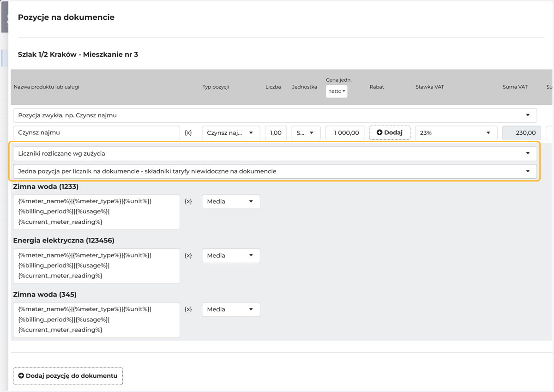Insert variable {x} next to Czynsz najmu field
The image size is (554, 392).
point(188,133)
